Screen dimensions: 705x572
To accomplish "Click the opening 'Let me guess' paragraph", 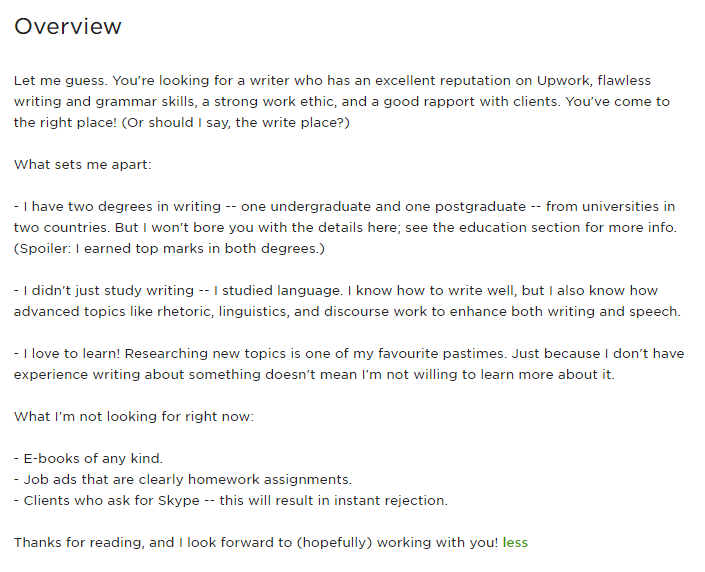I will click(342, 101).
